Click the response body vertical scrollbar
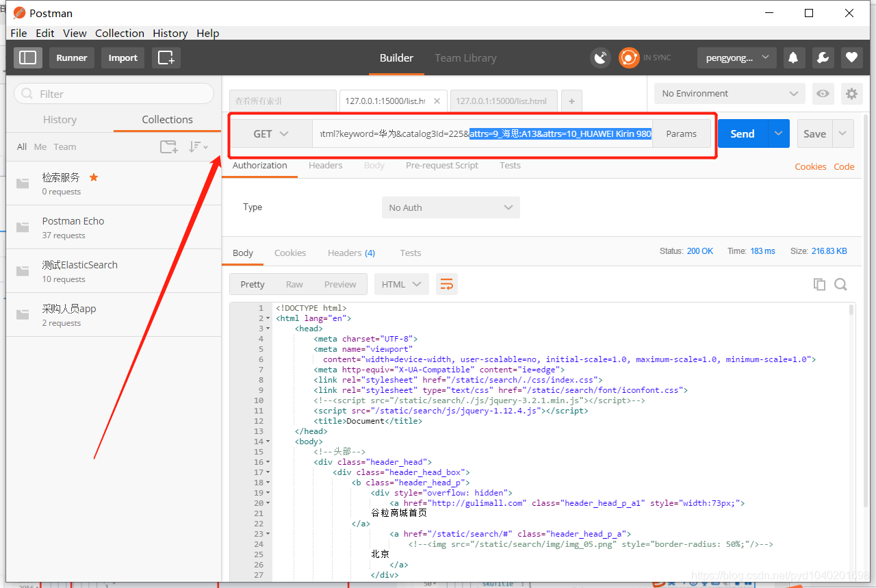 tap(851, 309)
